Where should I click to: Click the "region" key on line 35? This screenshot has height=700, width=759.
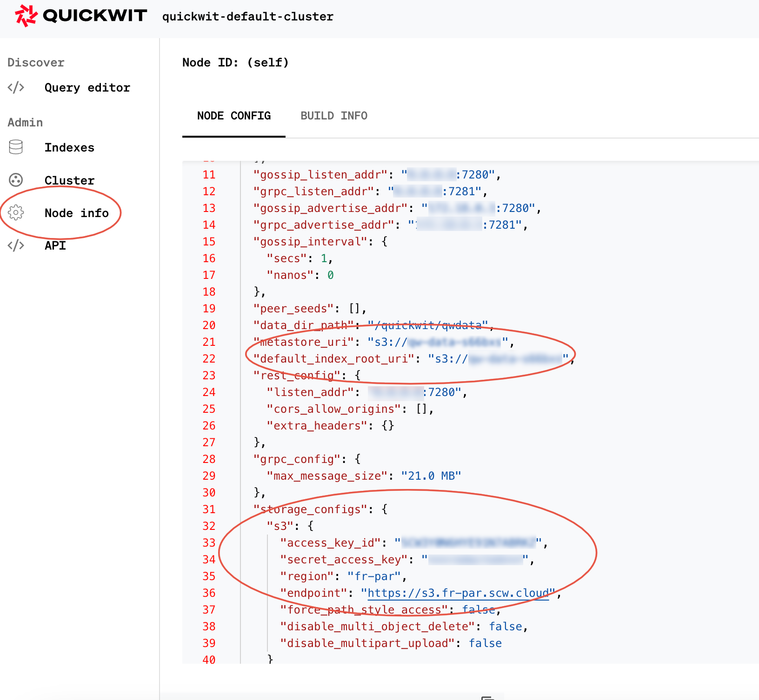tap(307, 576)
